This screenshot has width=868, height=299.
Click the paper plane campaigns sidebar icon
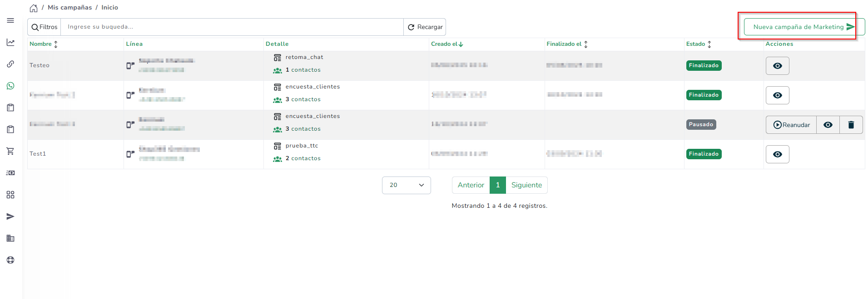click(x=10, y=216)
